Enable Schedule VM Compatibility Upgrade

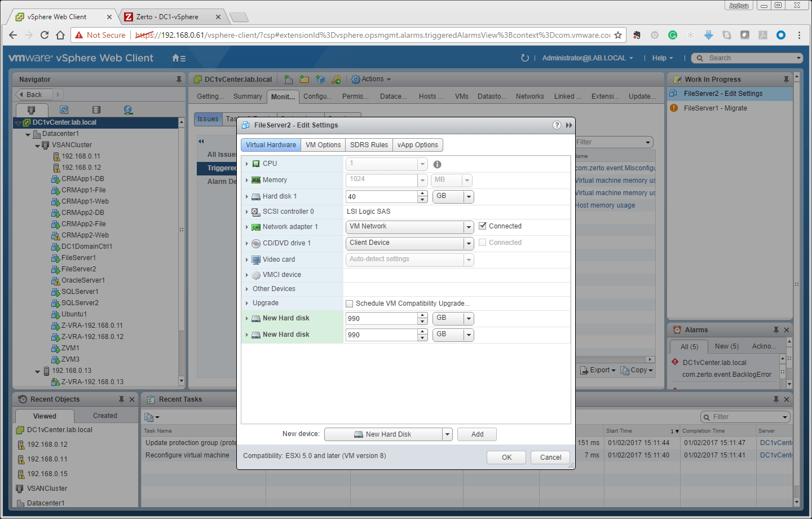pos(350,303)
